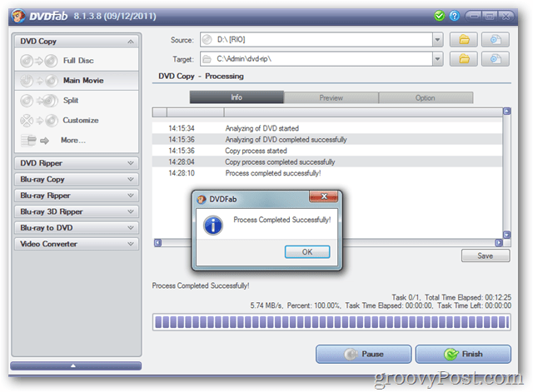Select log row 'Analyzing of DVD completed successfully'
This screenshot has height=392, width=533.
tap(327, 140)
